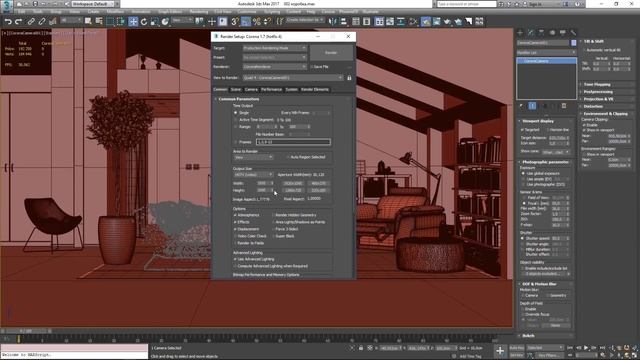Select the Single time output radio button
This screenshot has width=640, height=360.
coord(236,113)
